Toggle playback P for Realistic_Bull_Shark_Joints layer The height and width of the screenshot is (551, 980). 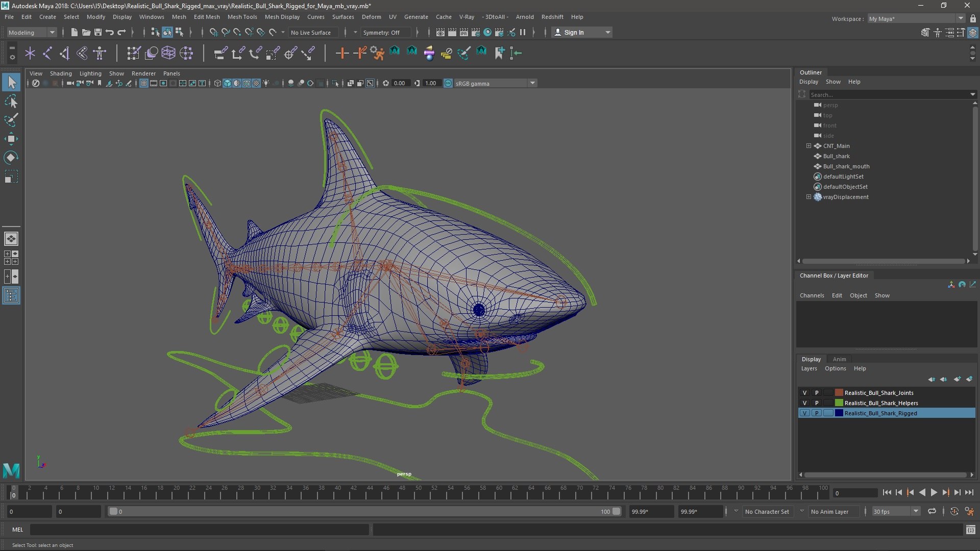817,393
